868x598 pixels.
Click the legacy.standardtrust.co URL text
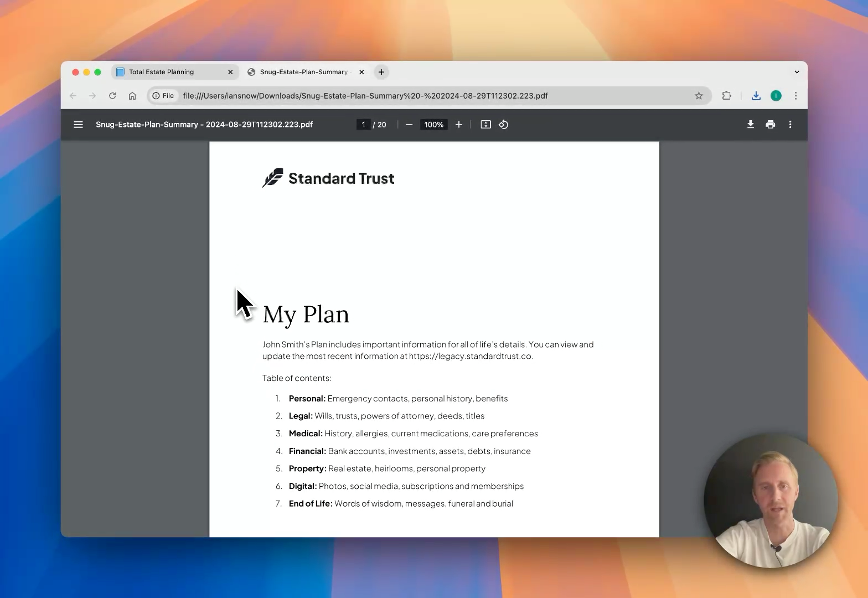471,356
